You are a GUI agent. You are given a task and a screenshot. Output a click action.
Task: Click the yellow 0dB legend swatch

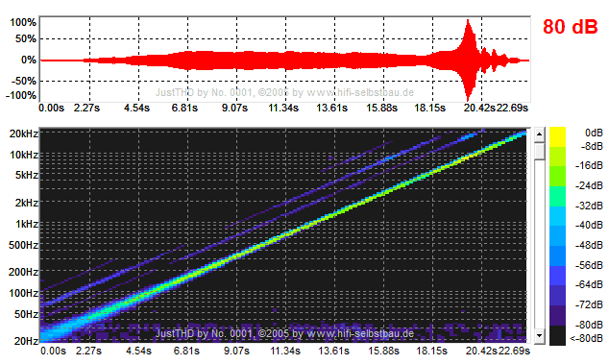coord(557,136)
